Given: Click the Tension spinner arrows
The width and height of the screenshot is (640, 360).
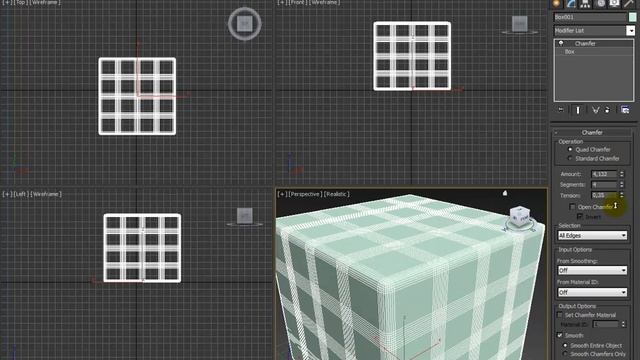Looking at the screenshot, I should click(622, 195).
